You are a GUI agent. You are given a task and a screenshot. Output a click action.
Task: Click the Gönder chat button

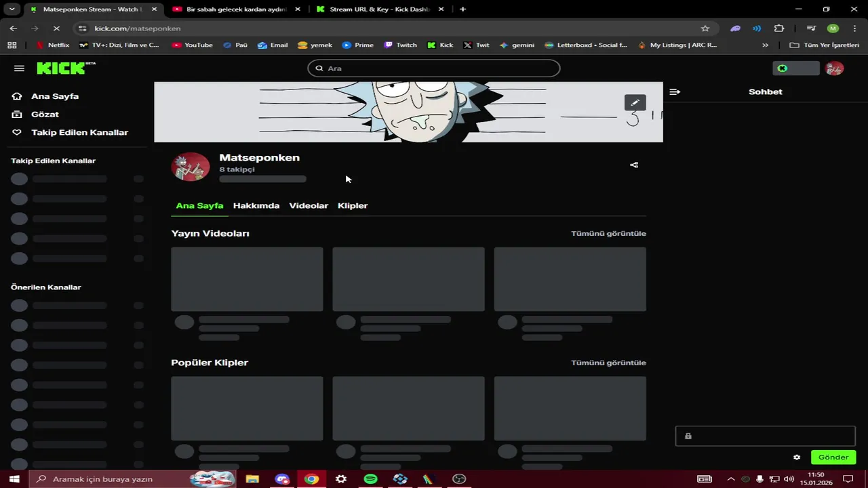click(x=833, y=457)
